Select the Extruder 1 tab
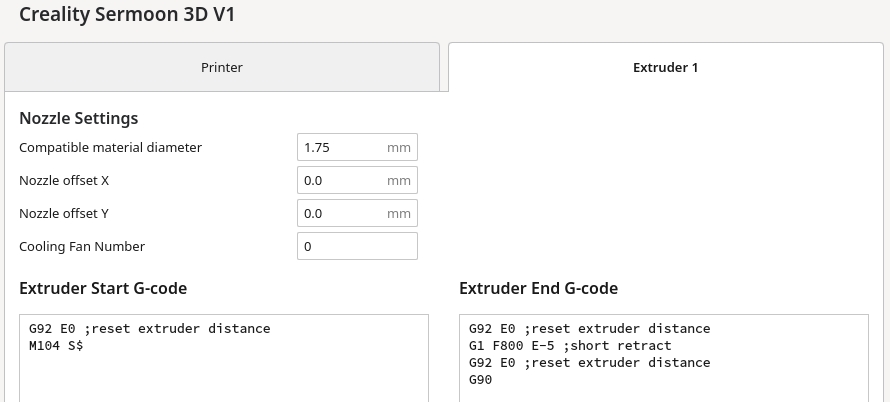Viewport: 890px width, 402px height. click(665, 68)
